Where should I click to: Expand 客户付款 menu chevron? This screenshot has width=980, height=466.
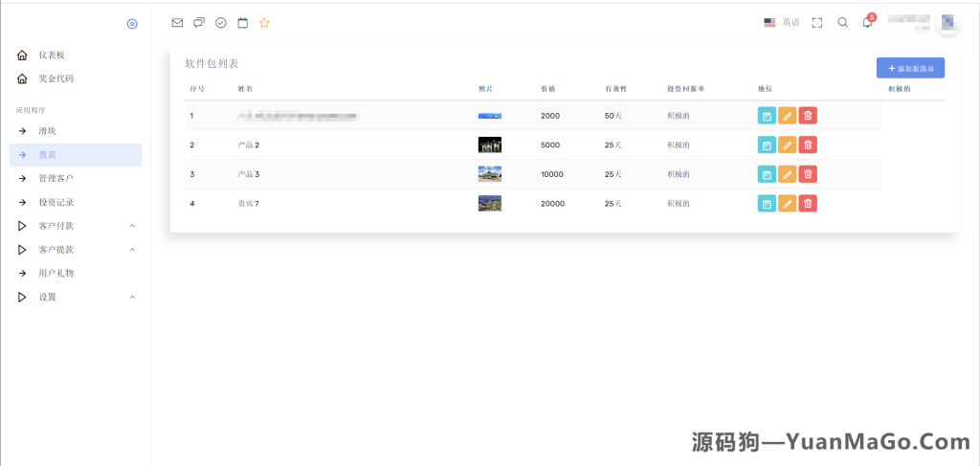coord(132,226)
